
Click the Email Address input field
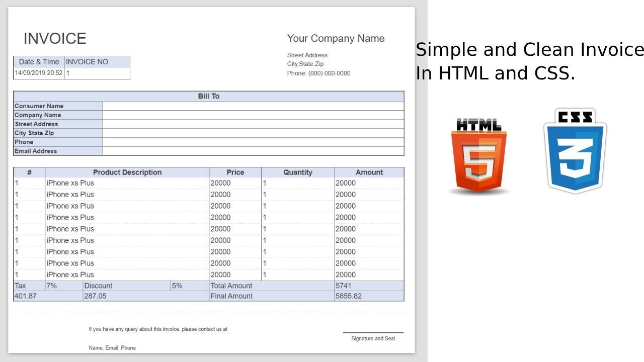252,151
